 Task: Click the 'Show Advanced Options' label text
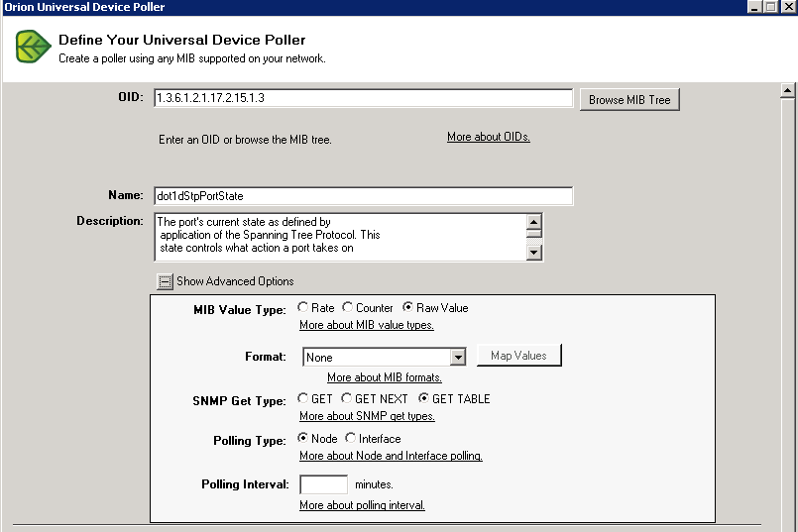click(235, 281)
